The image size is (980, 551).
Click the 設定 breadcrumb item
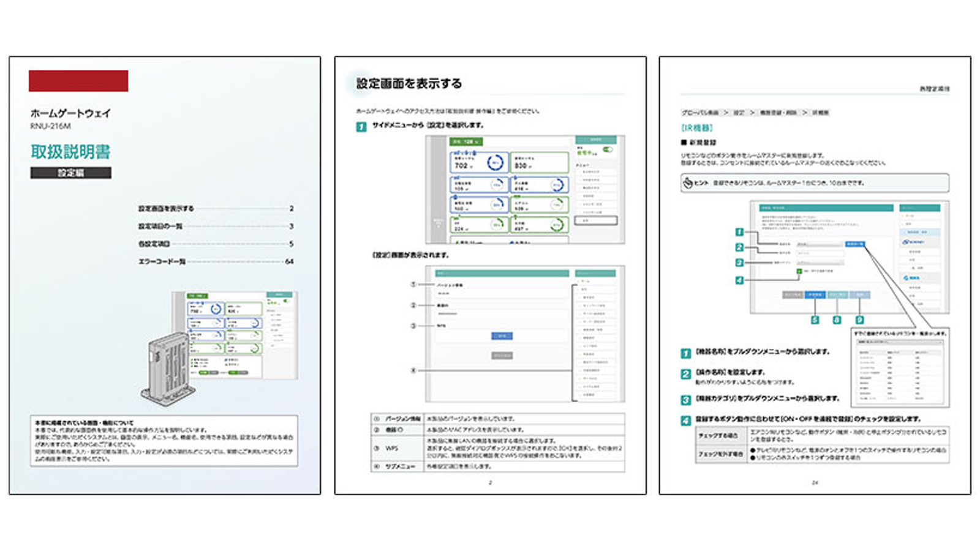pyautogui.click(x=739, y=113)
